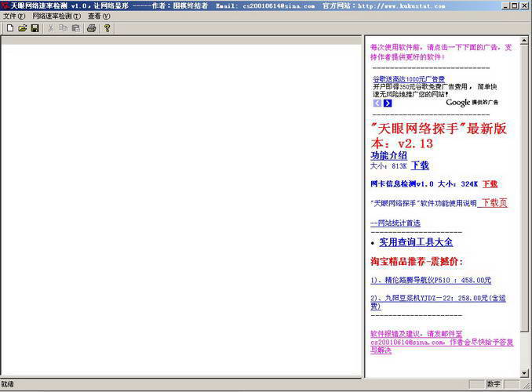This screenshot has width=532, height=392.
Task: Click the previous ad arrow button
Action: click(x=377, y=103)
